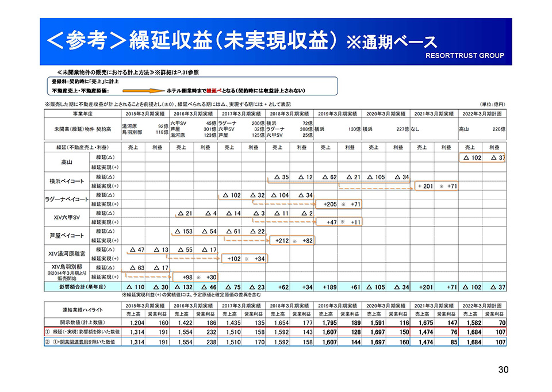
Task: Click the 1,675 sales value
Action: (x=425, y=322)
